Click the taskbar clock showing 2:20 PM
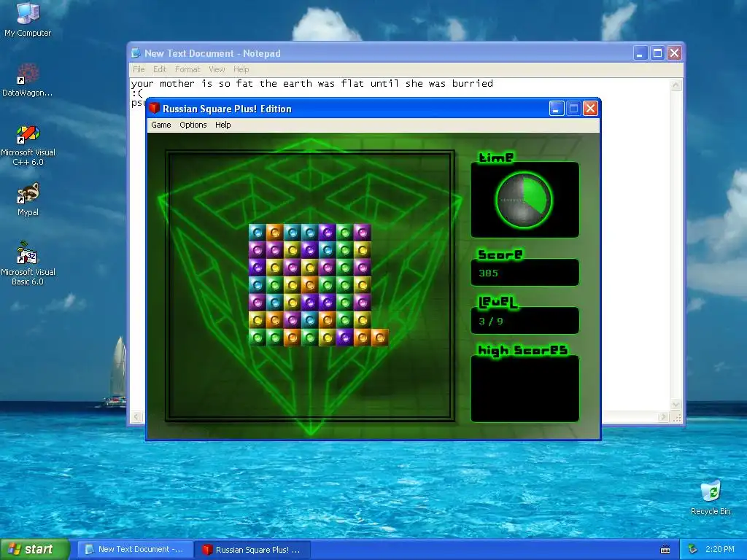747x560 pixels. 719,549
